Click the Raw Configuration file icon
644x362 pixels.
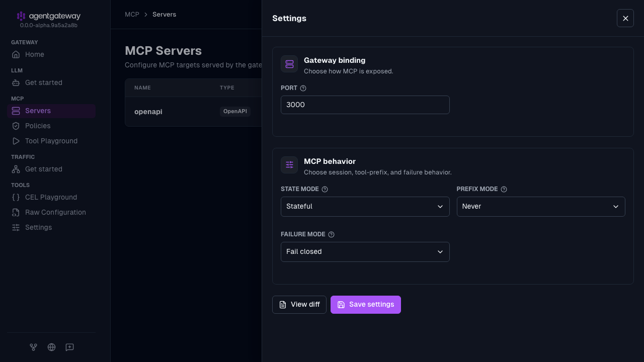click(16, 212)
